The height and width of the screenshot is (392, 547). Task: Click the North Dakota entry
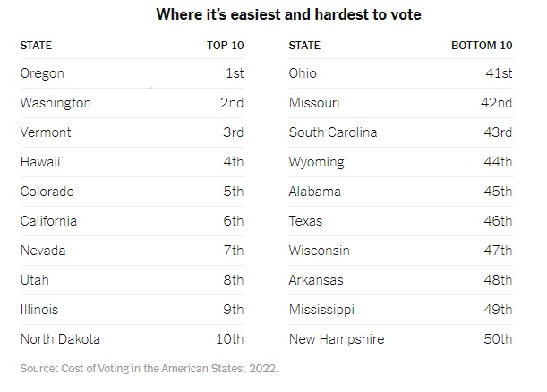pos(60,339)
